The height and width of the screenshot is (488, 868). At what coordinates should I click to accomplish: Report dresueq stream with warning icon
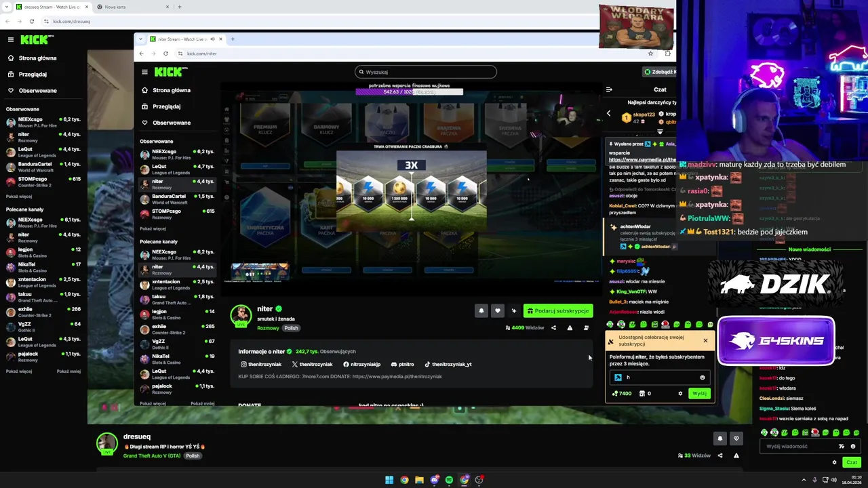coord(736,455)
